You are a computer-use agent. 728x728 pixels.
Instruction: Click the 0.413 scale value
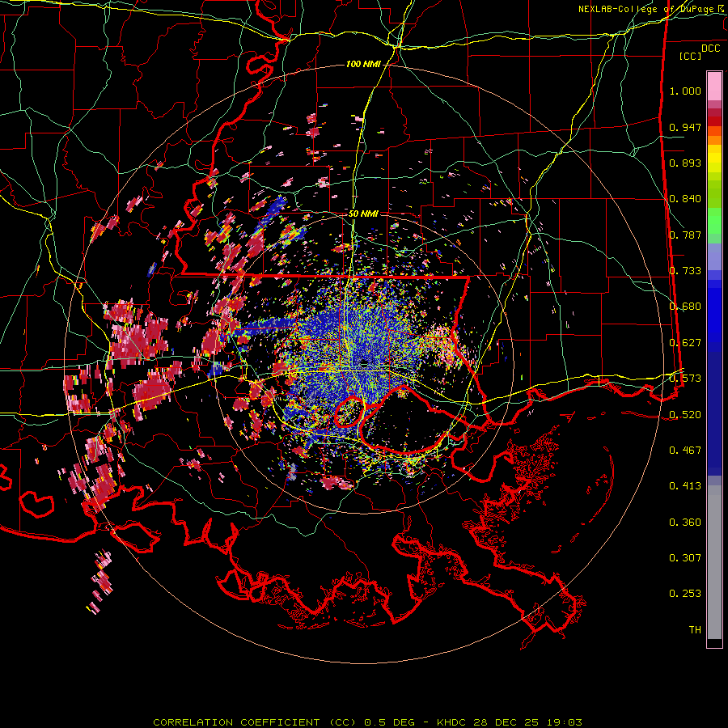pos(685,486)
